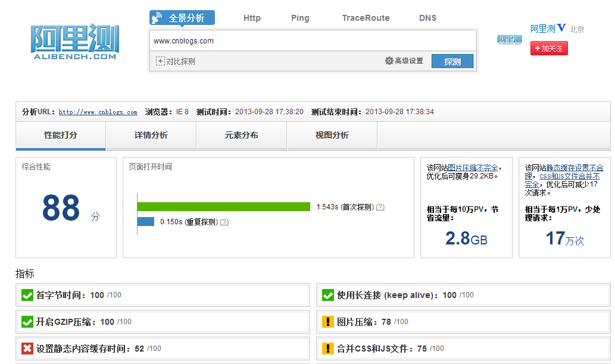Click the green check icon for 首字节时间
Screen dimensions: 615x364
(27, 295)
